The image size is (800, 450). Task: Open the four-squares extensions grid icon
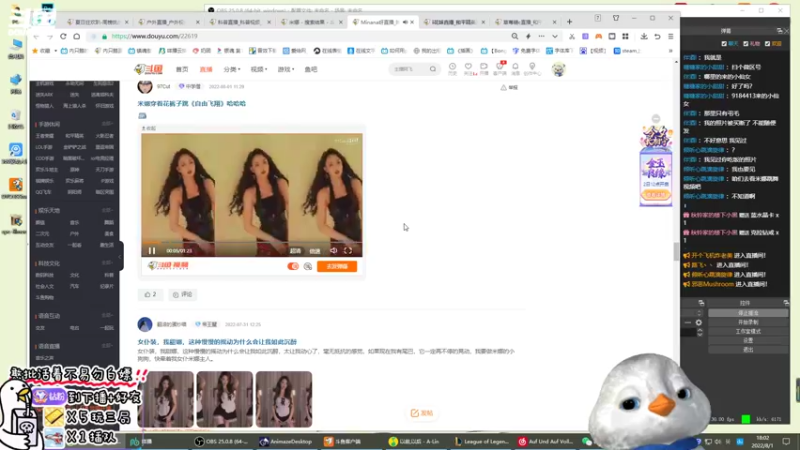click(626, 36)
